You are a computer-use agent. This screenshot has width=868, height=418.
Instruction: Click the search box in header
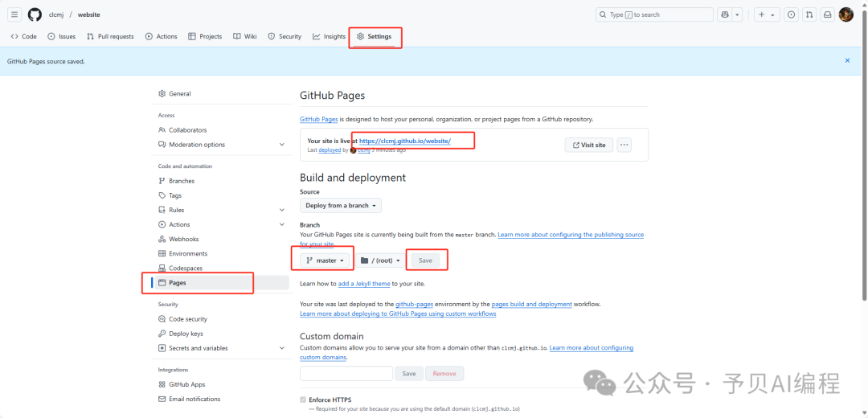coord(654,15)
